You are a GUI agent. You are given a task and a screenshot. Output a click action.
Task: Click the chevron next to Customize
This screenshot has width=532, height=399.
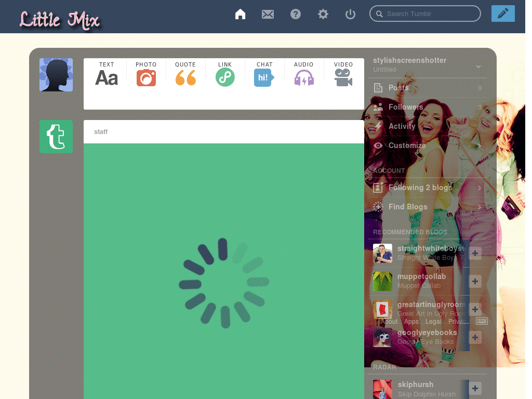click(480, 145)
